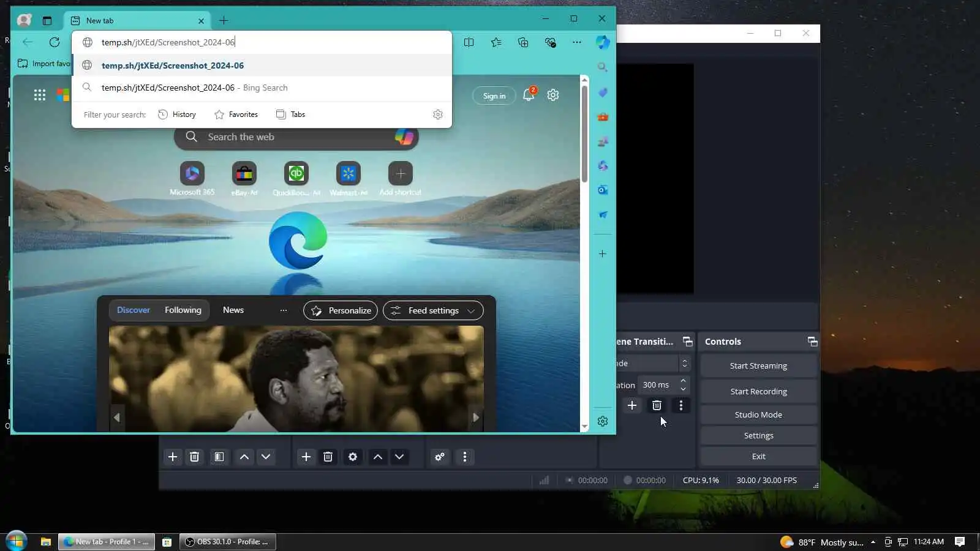Open Tools briefcase in Edge sidebar
Viewport: 980px width, 551px height.
tap(603, 117)
